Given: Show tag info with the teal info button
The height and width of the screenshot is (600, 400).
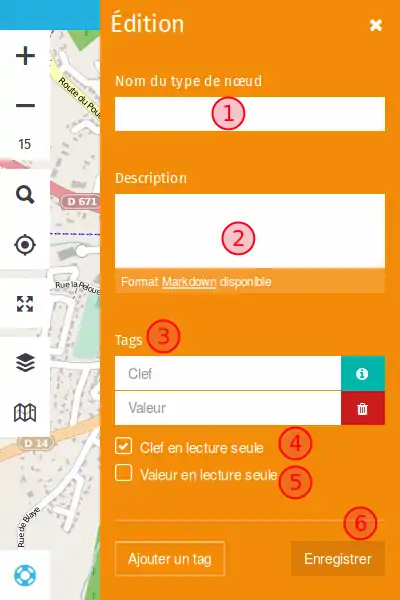Looking at the screenshot, I should (362, 373).
